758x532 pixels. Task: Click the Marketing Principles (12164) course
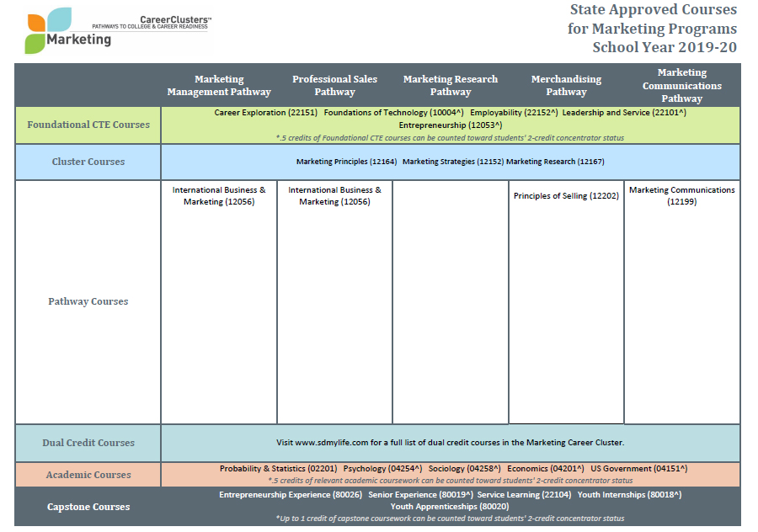tap(346, 162)
